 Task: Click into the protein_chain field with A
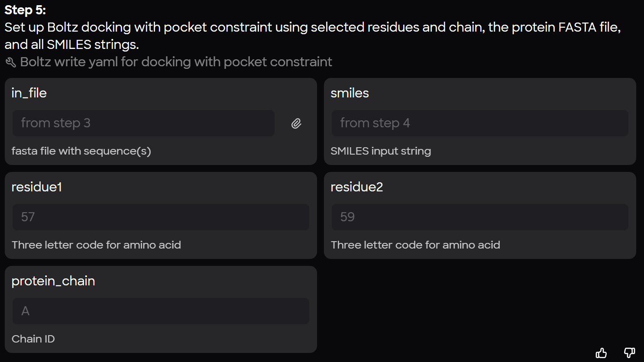coord(161,311)
